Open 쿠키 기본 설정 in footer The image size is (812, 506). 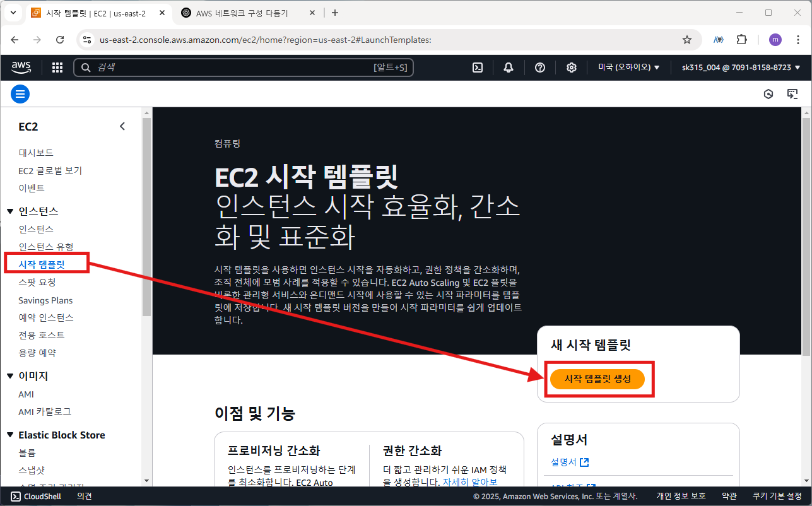(777, 497)
